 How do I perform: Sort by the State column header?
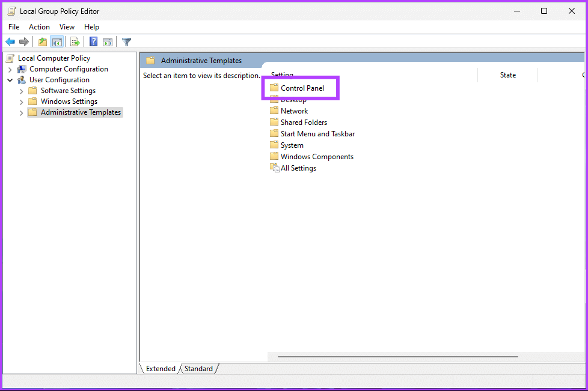click(508, 75)
